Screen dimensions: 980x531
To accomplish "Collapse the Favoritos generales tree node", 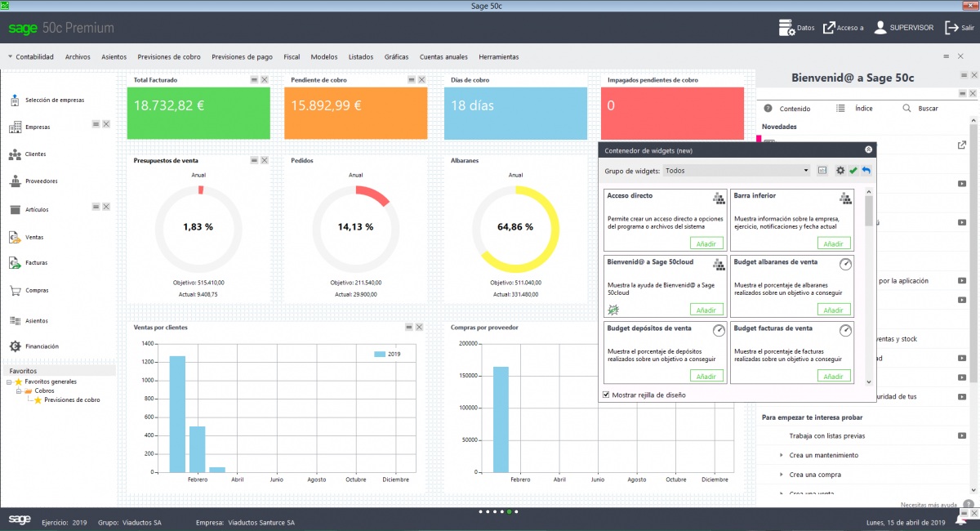I will coord(9,382).
